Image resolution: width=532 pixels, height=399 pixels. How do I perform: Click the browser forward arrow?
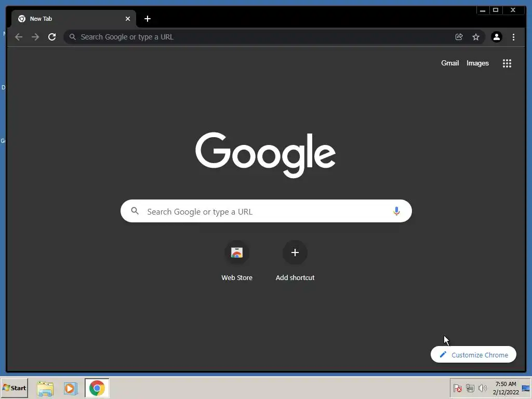tap(35, 37)
